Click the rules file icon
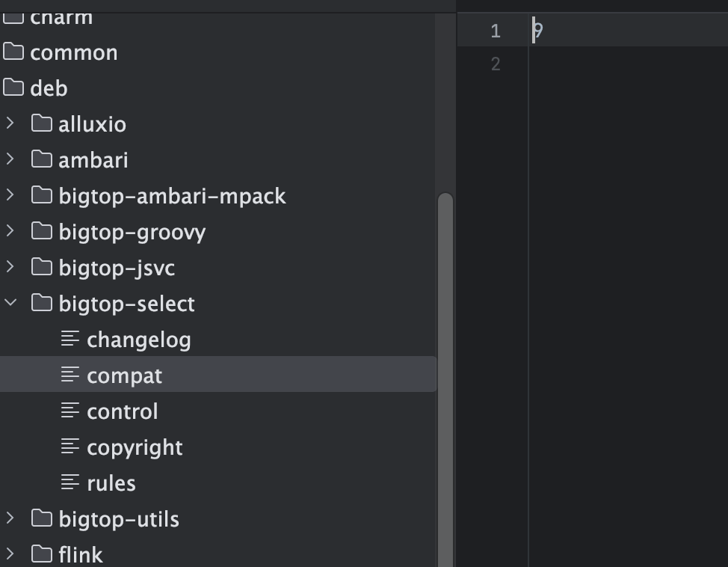The image size is (728, 567). tap(70, 482)
